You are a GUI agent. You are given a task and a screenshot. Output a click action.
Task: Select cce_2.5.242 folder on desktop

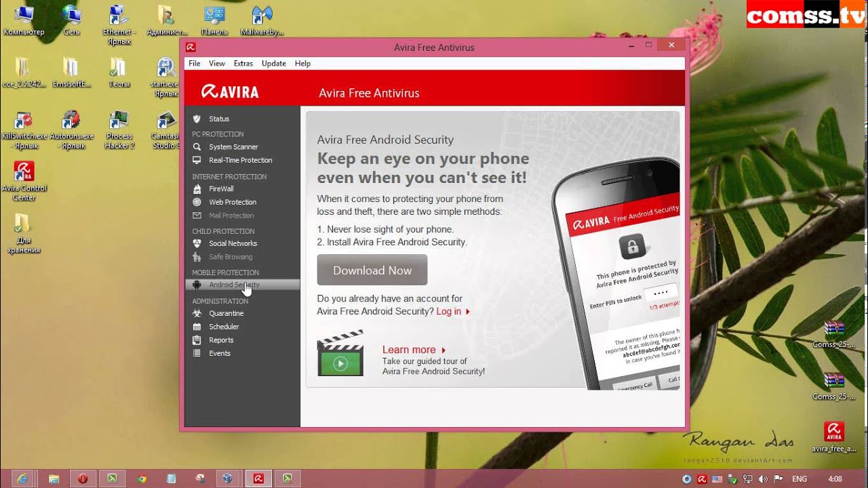24,73
